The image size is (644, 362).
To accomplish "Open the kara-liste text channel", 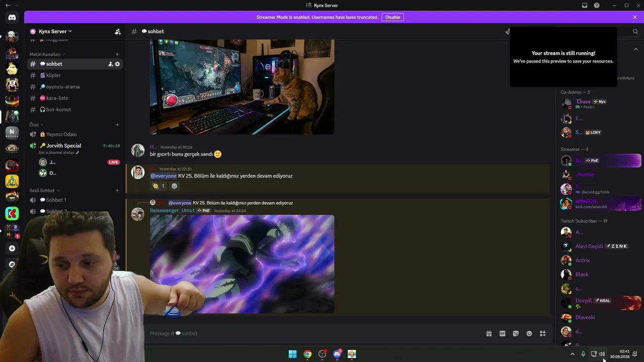I will pyautogui.click(x=74, y=98).
